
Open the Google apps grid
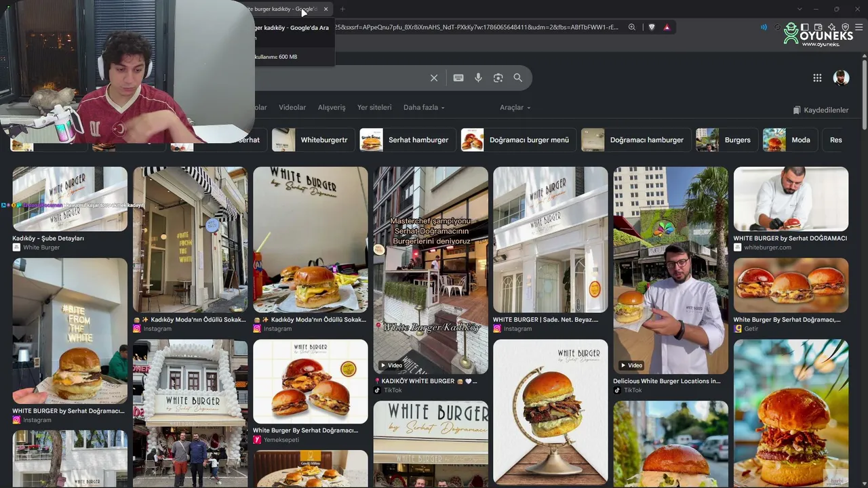tap(817, 78)
